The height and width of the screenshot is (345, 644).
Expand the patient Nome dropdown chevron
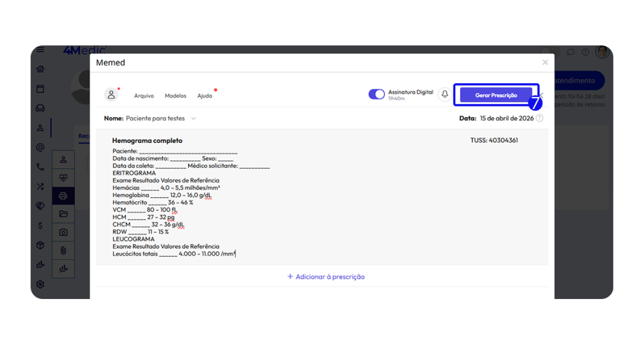(194, 118)
